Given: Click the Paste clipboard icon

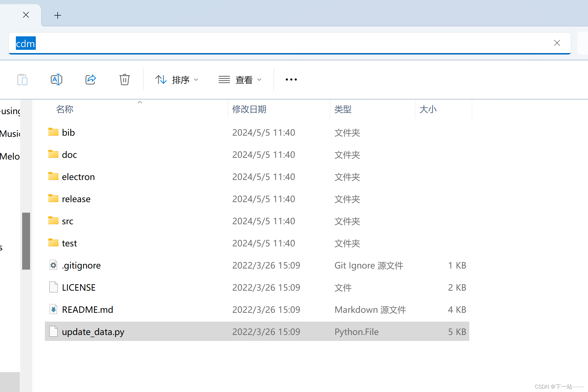Looking at the screenshot, I should click(22, 79).
